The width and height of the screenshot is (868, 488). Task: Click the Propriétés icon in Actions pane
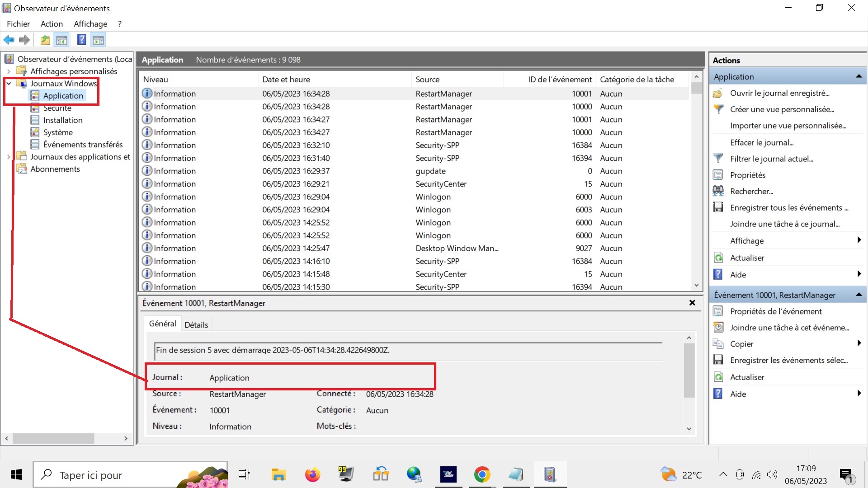[x=718, y=175]
